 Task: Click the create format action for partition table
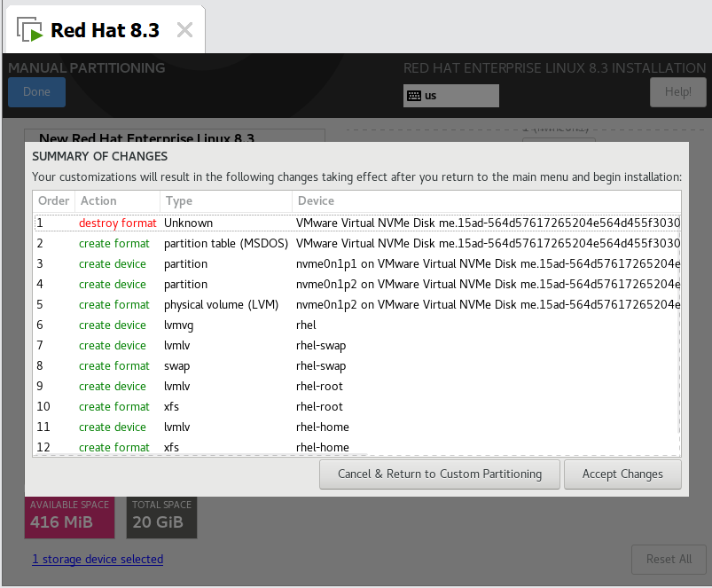[113, 243]
